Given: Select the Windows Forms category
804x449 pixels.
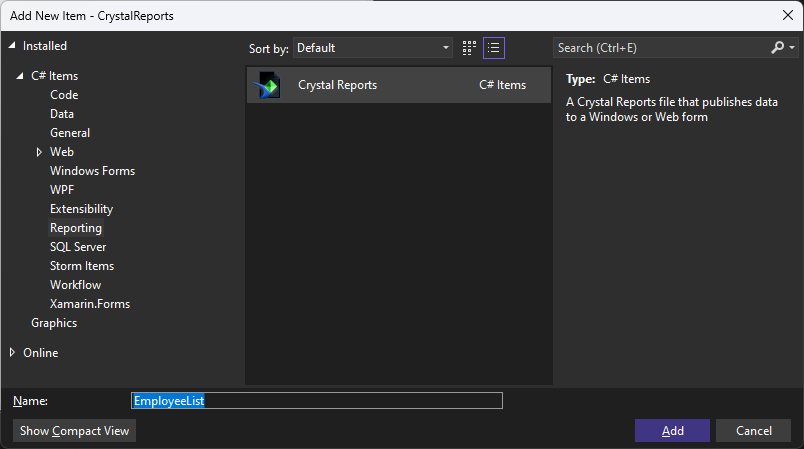Looking at the screenshot, I should tap(92, 171).
